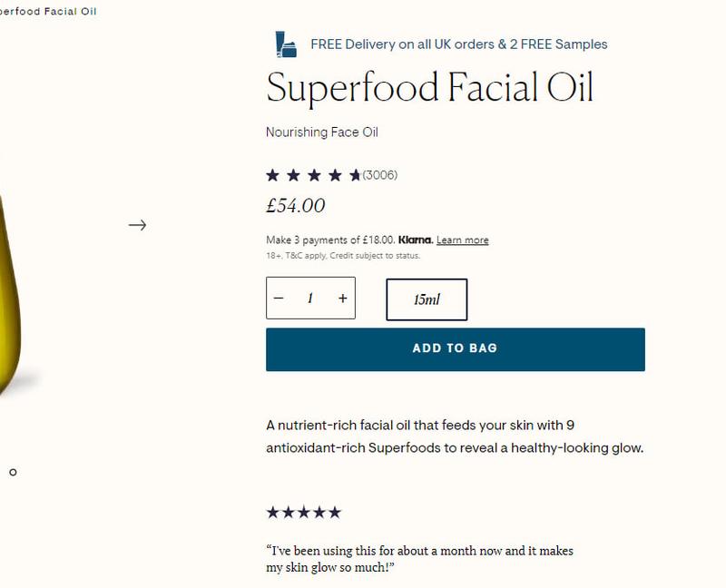
Task: Click the customer review quote text
Action: pos(419,559)
